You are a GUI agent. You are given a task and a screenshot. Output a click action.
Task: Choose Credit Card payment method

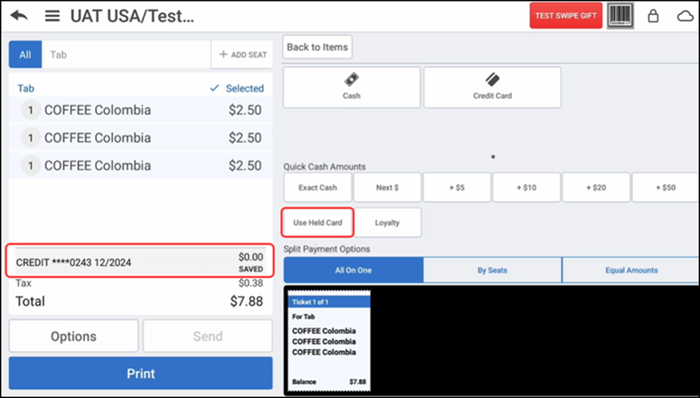click(x=492, y=87)
